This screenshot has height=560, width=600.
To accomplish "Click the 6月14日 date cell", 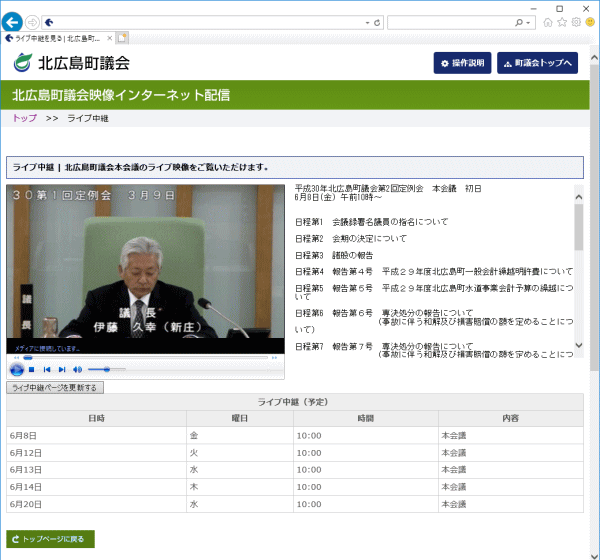I will [96, 487].
